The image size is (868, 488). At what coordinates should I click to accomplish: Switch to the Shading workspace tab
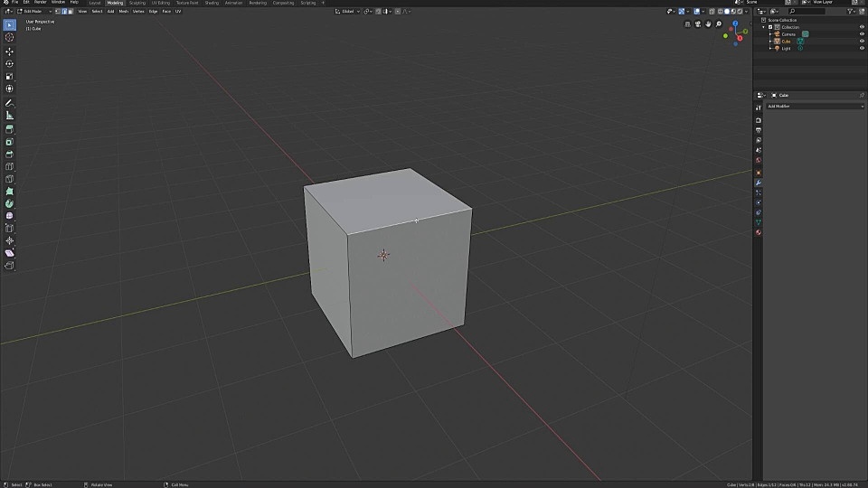click(x=212, y=3)
